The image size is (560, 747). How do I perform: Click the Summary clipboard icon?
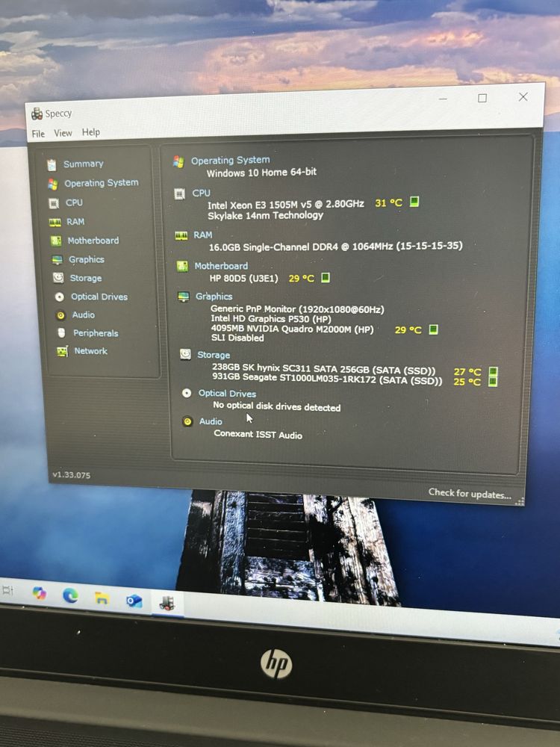coord(52,165)
